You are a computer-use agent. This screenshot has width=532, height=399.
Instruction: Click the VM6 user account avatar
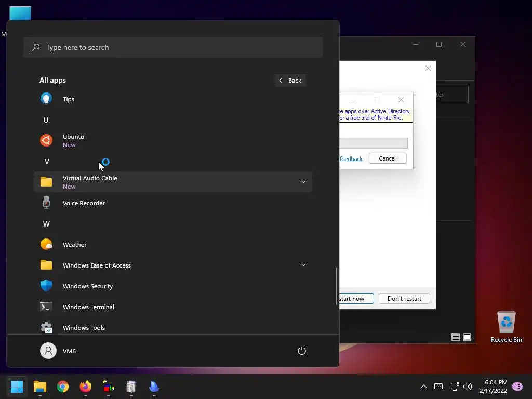[48, 351]
